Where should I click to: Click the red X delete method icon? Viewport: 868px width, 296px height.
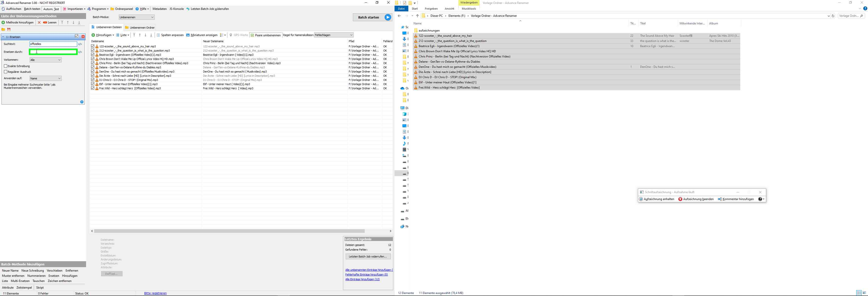pyautogui.click(x=39, y=23)
